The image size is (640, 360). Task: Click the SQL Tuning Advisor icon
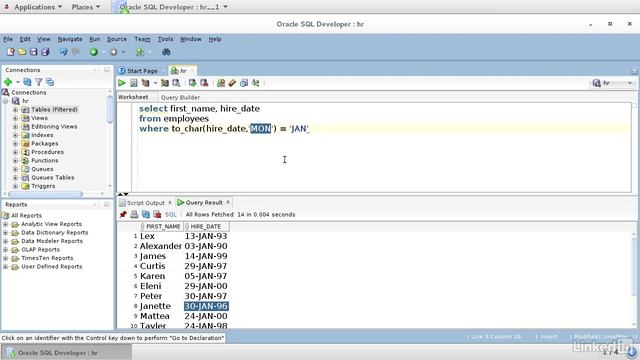click(176, 83)
